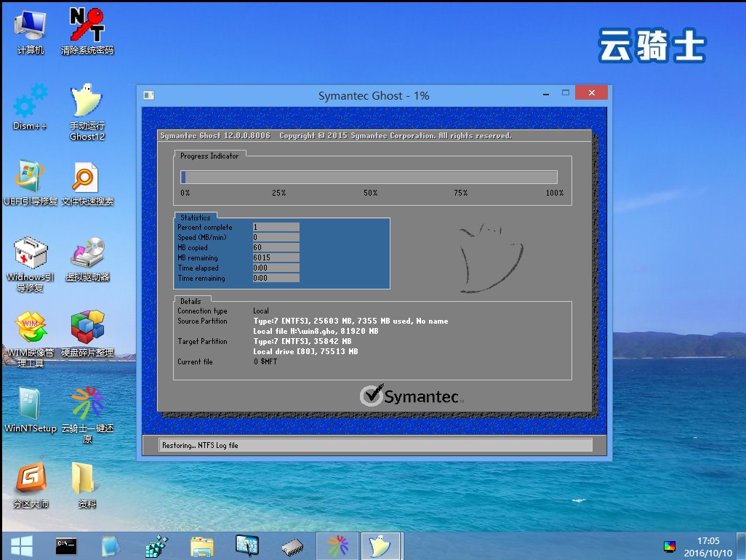Screen dimensions: 746x560
Task: Open the 计算机 desktop icon
Action: tap(31, 32)
